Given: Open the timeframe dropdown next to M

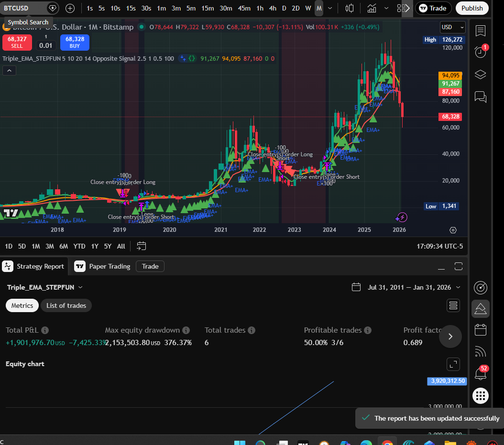Looking at the screenshot, I should pos(330,8).
